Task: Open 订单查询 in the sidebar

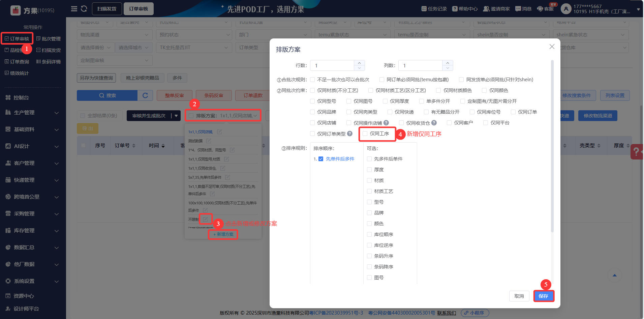Action: pyautogui.click(x=17, y=62)
